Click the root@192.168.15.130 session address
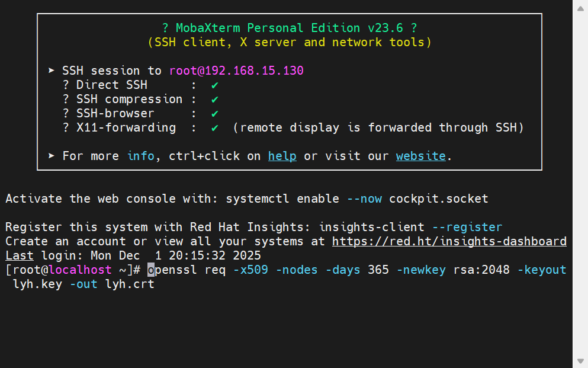Viewport: 588px width, 368px height. pos(236,71)
